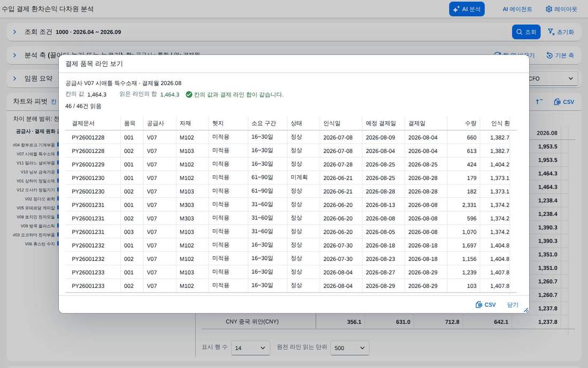Click the 2026-07-28 recognition date cell
The height and width of the screenshot is (368, 588).
point(338,165)
